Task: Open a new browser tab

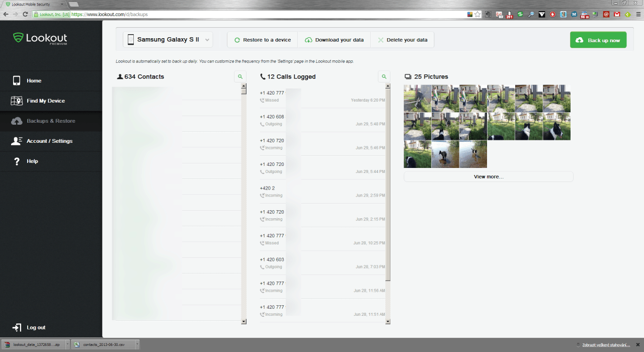Action: (73, 4)
